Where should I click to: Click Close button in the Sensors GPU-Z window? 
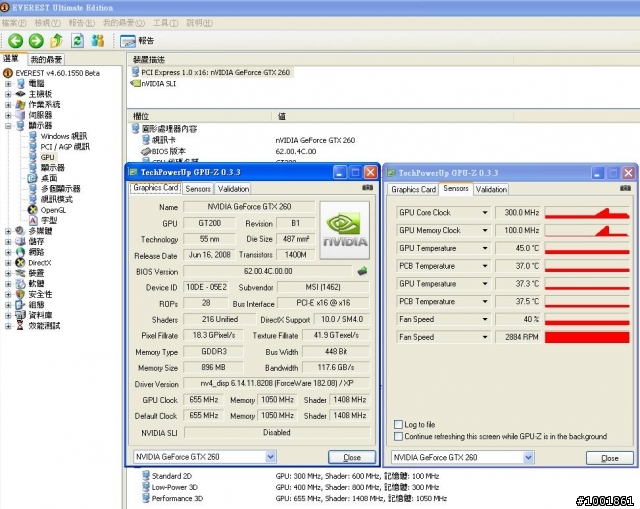click(609, 458)
